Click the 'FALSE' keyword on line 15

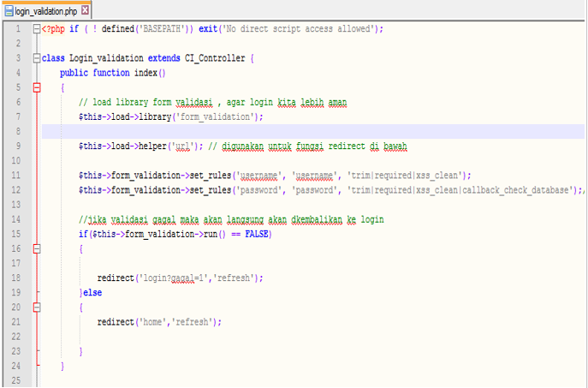(x=257, y=234)
